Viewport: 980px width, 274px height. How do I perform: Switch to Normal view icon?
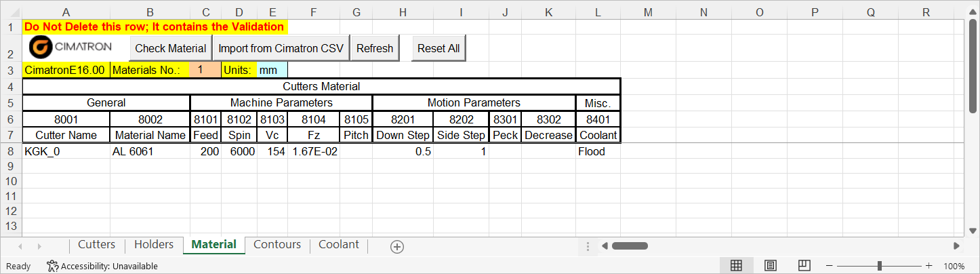(736, 266)
